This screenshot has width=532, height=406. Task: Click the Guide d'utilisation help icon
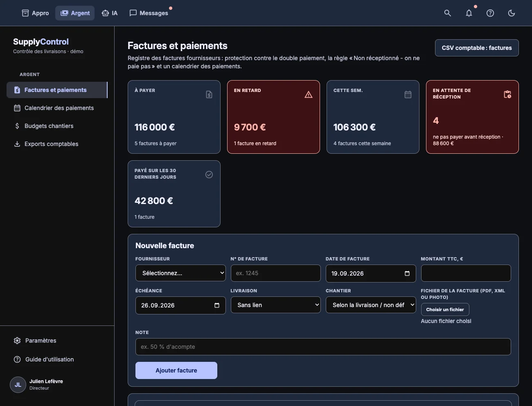click(17, 359)
